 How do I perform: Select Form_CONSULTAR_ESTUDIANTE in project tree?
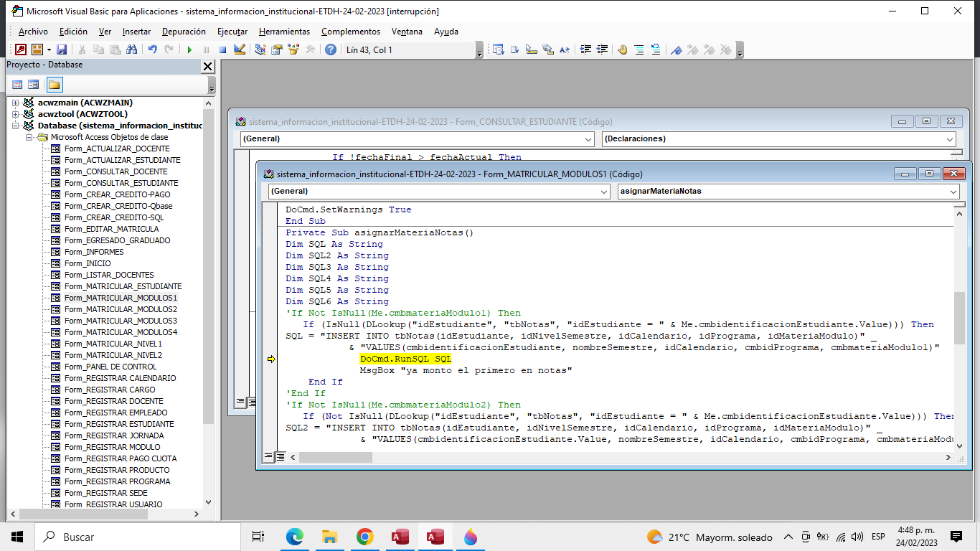click(121, 183)
